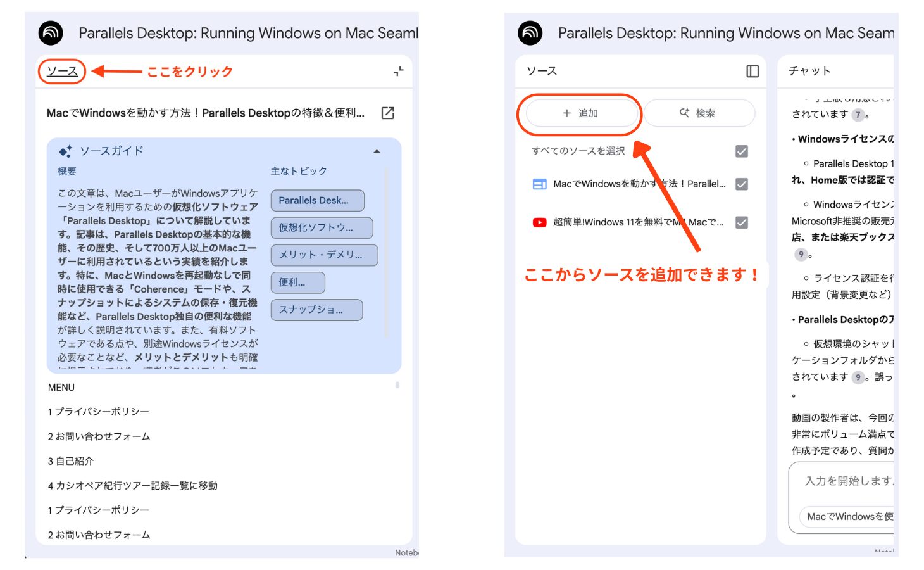
Task: Click the source guide scrollbar
Action: (386, 252)
